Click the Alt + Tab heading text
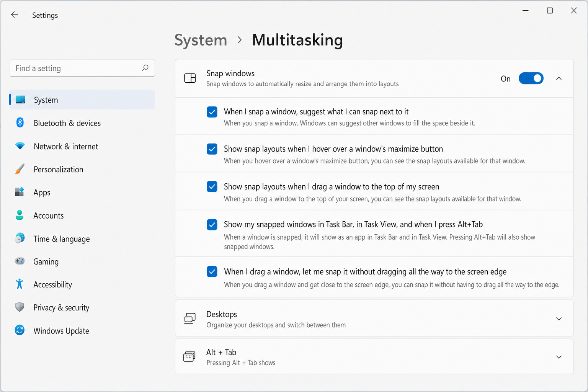The height and width of the screenshot is (392, 588). click(x=221, y=352)
